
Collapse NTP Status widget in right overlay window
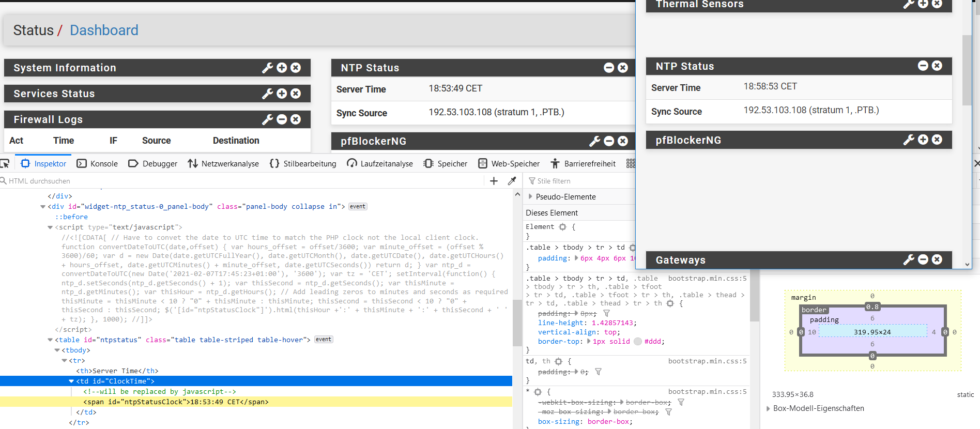coord(923,66)
